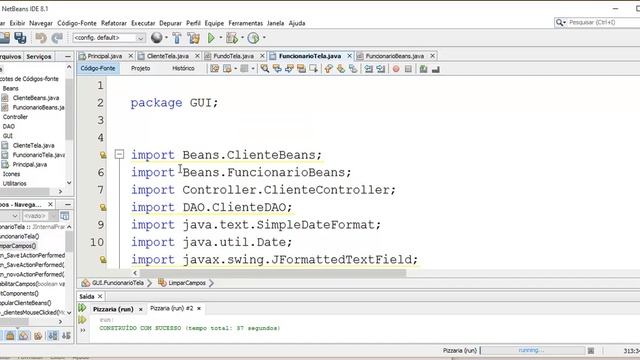The height and width of the screenshot is (360, 640).
Task: Toggle Sort by Name in the Navigator
Action: (x=53, y=336)
